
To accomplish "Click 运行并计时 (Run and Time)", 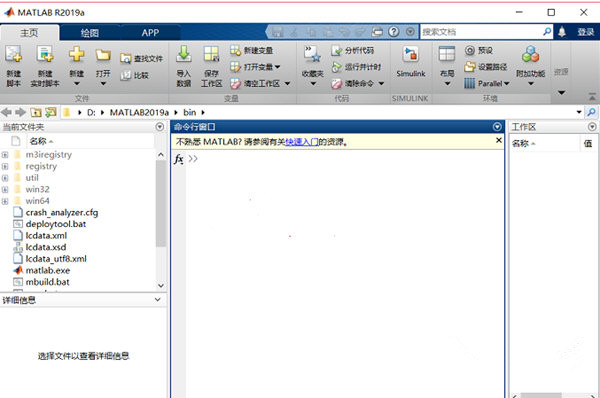I will 356,67.
